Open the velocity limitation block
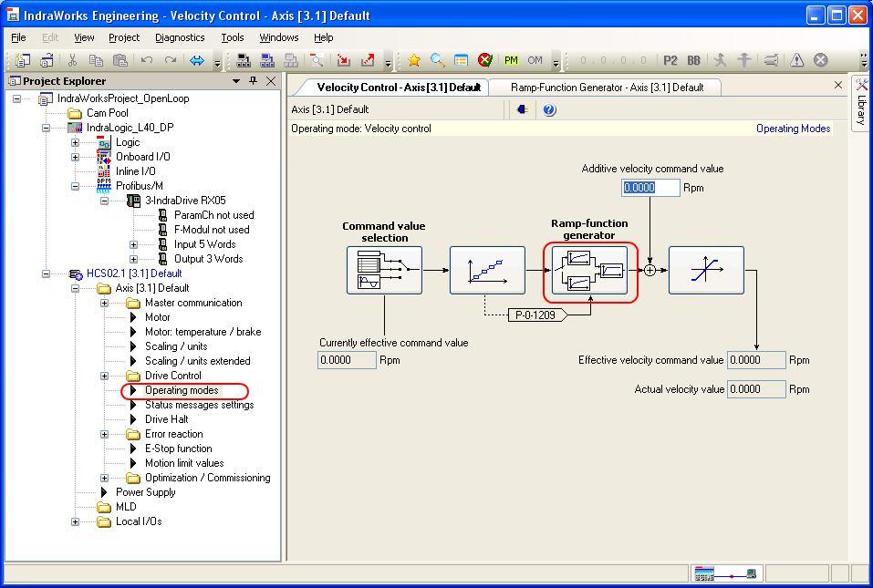Image resolution: width=873 pixels, height=588 pixels. point(706,271)
